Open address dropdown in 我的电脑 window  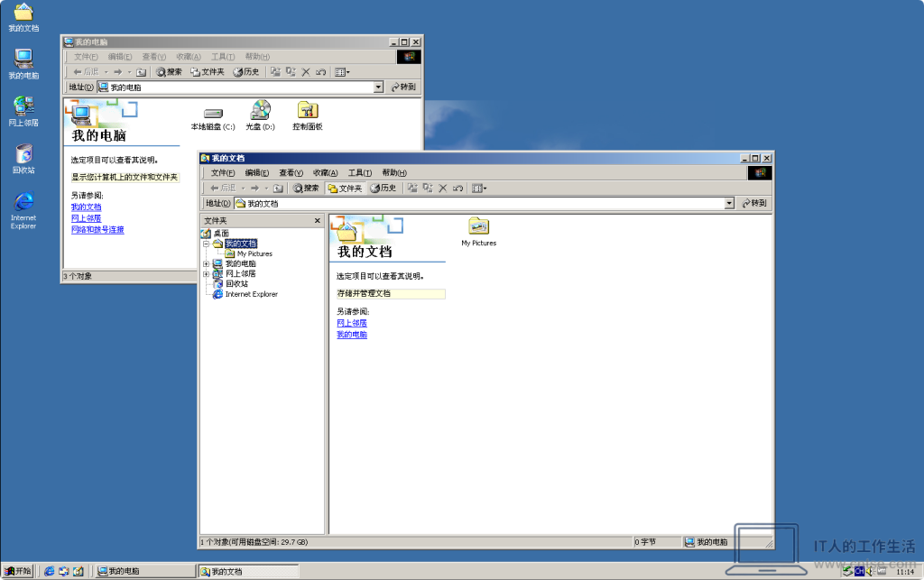tap(378, 87)
